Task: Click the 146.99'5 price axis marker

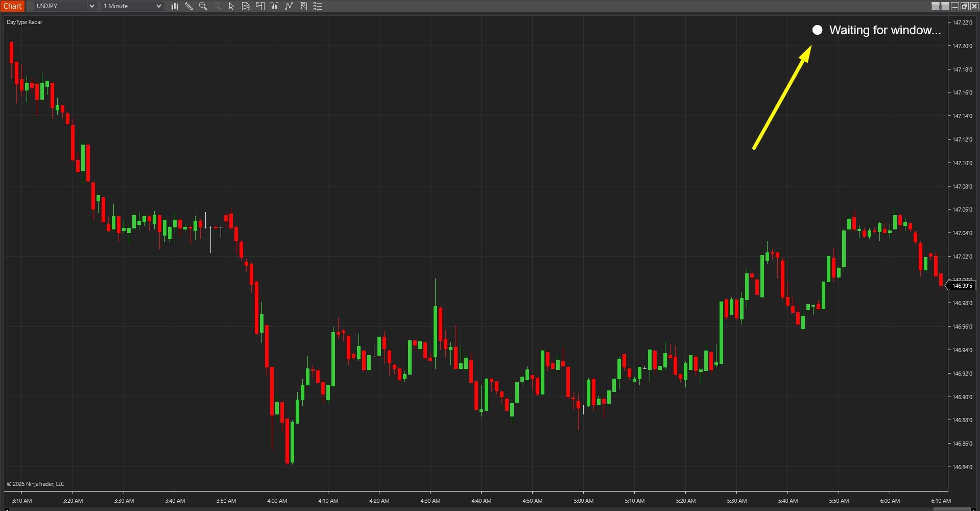Action: click(962, 285)
